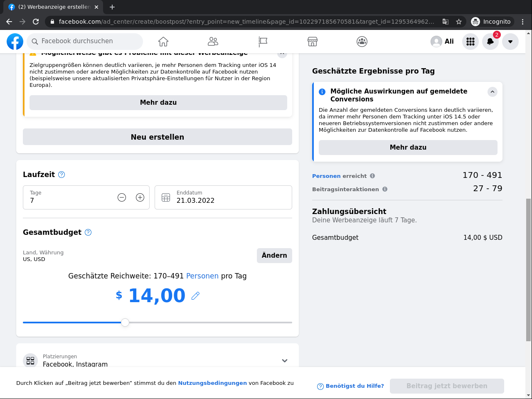This screenshot has height=399, width=532.
Task: Close the Werbeanzeige erstellen tab
Action: (96, 7)
